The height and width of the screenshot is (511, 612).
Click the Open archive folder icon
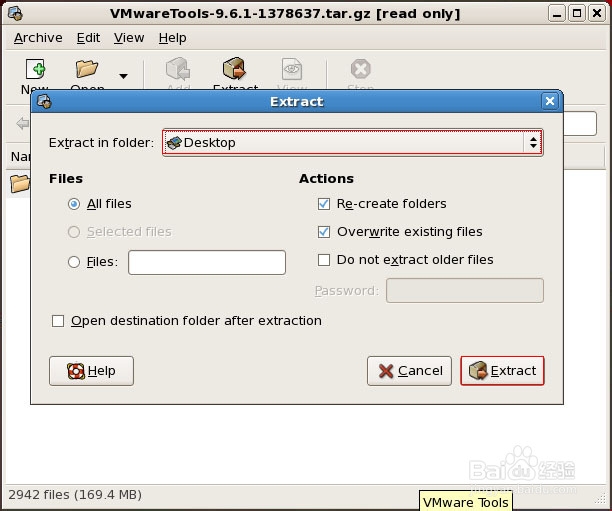coord(87,69)
